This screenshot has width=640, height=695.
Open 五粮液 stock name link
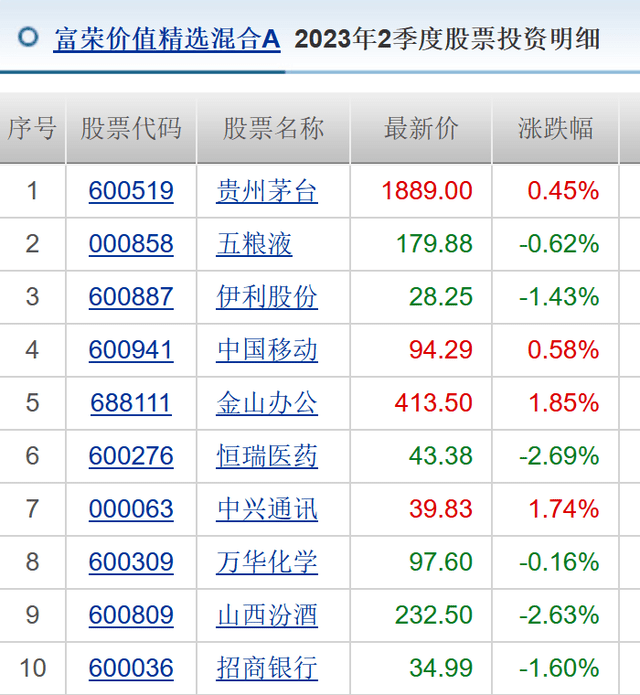pyautogui.click(x=254, y=244)
